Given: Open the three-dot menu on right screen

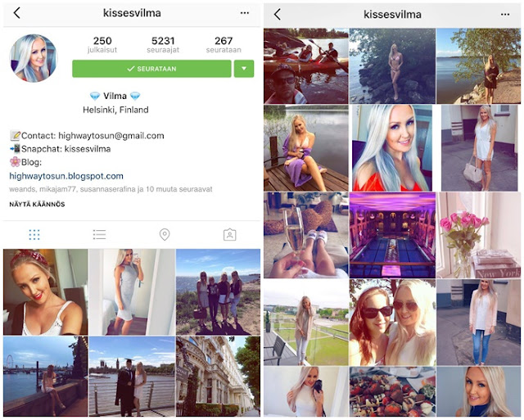Looking at the screenshot, I should point(505,15).
